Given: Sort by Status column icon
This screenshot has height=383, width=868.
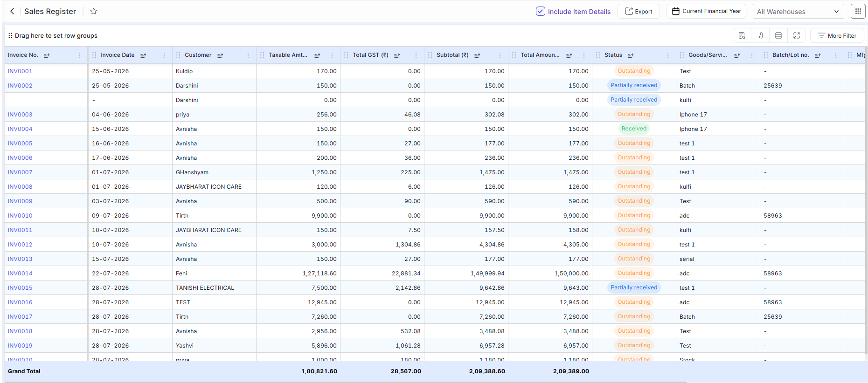Looking at the screenshot, I should coord(631,55).
